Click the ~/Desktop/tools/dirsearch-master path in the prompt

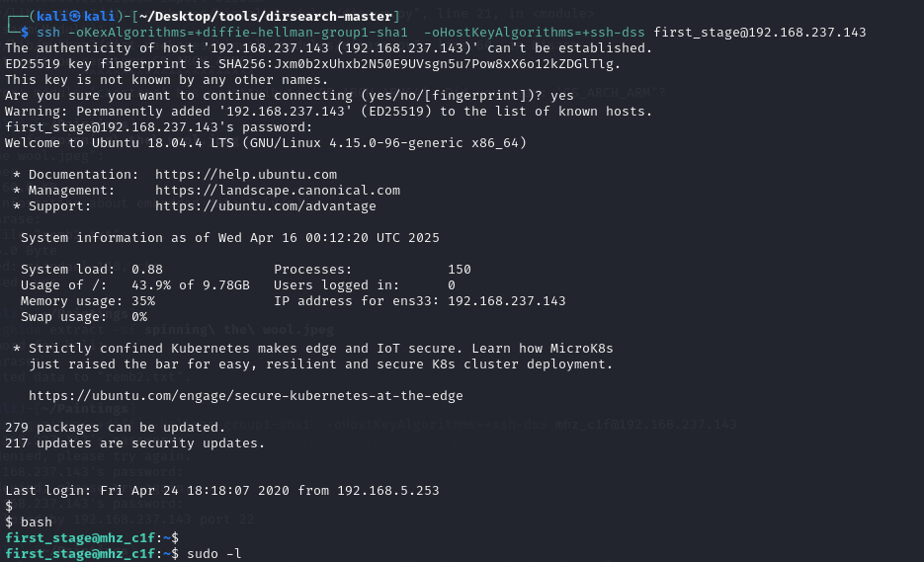coord(266,17)
